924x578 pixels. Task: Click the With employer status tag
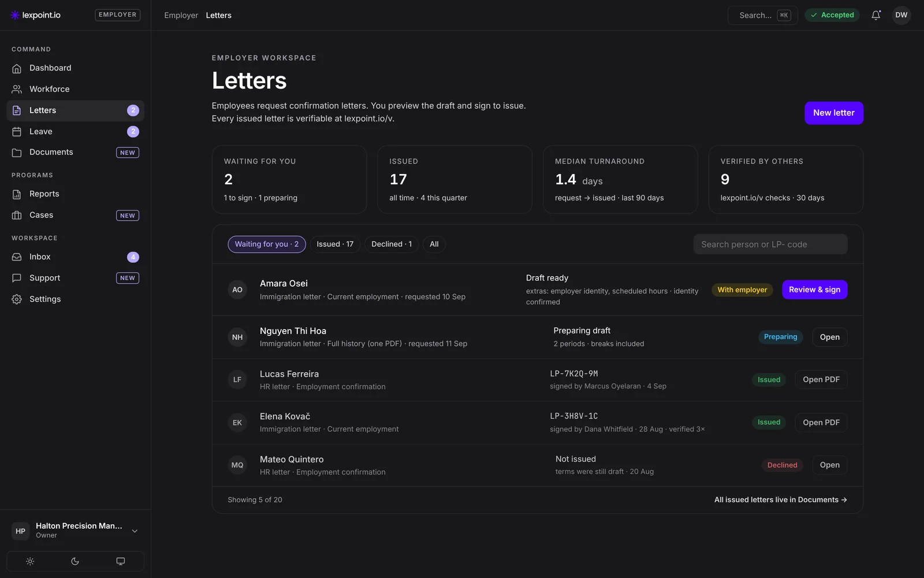[742, 290]
